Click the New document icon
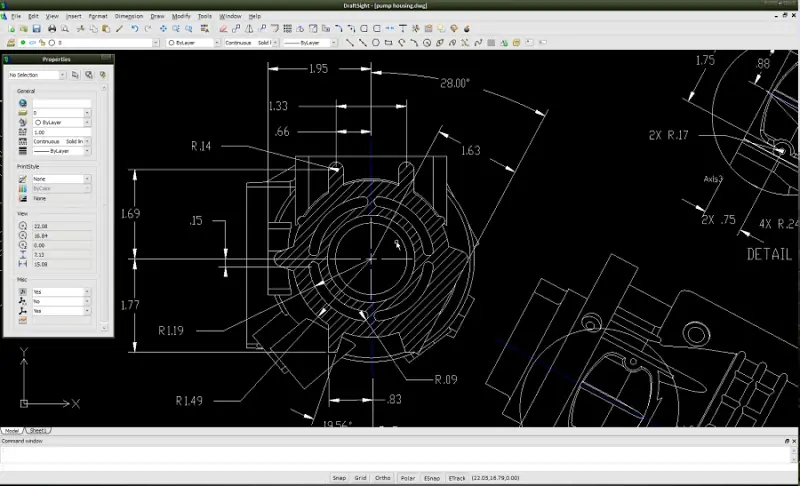Viewport: 800px width, 486px height. (x=11, y=29)
